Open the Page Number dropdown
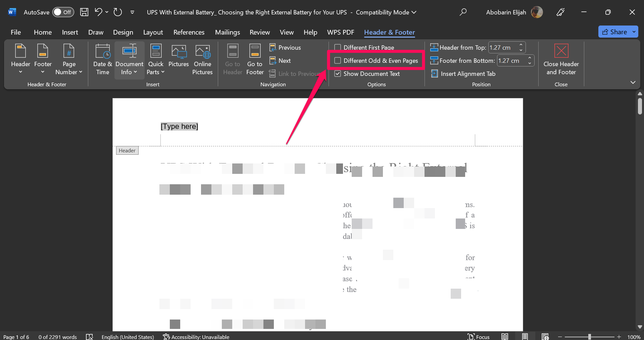The image size is (644, 340). (x=69, y=59)
